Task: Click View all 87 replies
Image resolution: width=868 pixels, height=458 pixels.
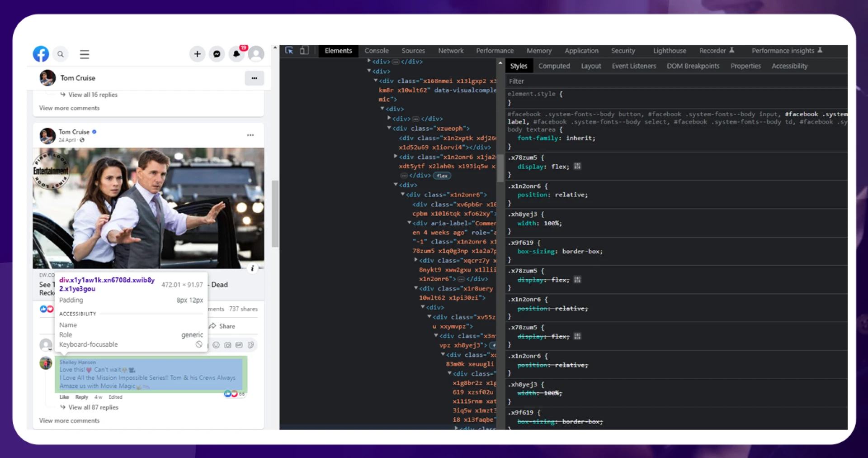Action: pyautogui.click(x=93, y=407)
